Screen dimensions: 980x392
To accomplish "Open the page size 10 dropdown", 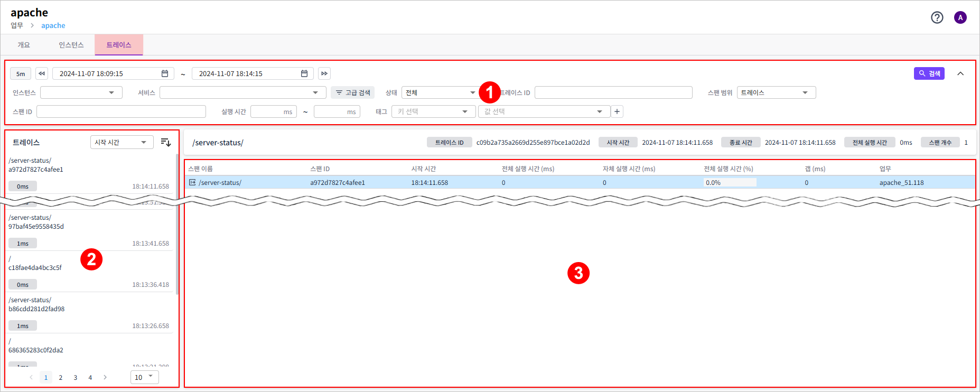I will tap(145, 377).
